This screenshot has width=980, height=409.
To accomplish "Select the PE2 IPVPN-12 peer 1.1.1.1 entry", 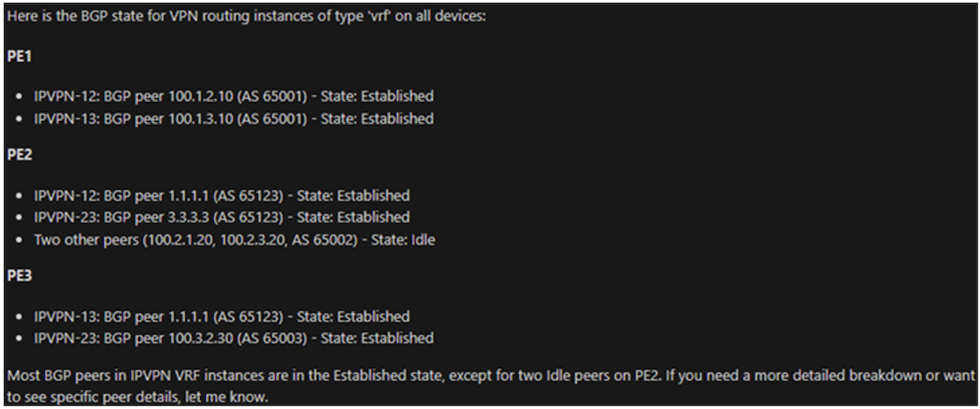I will 221,196.
